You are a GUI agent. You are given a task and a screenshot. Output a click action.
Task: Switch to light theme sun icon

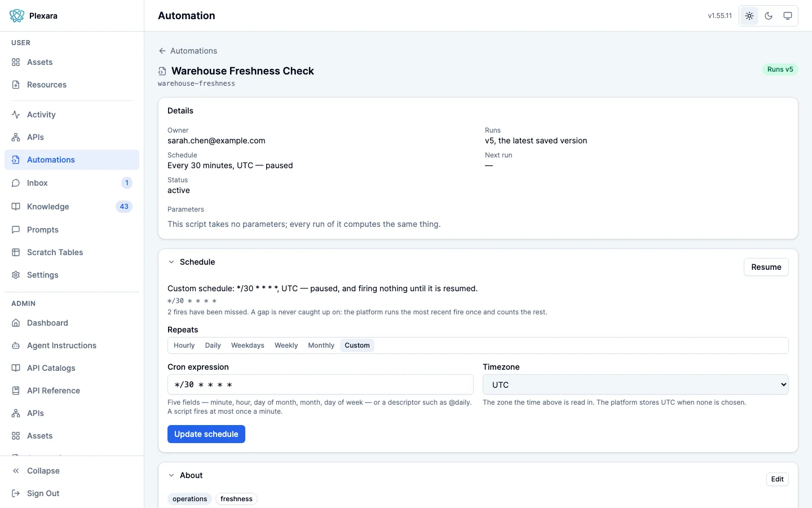749,16
